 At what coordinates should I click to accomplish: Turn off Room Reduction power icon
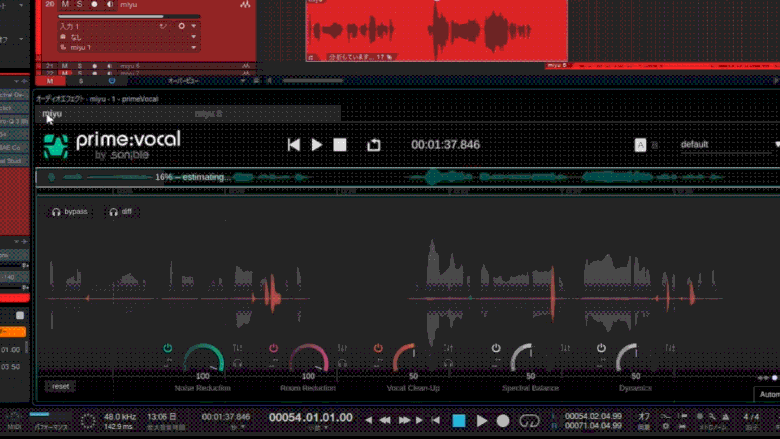click(273, 348)
